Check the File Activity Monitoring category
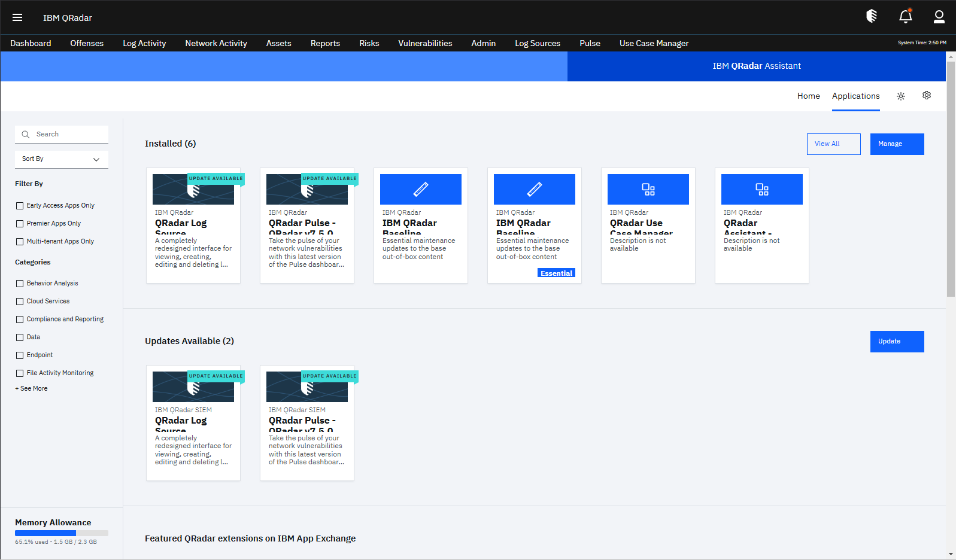This screenshot has width=956, height=560. click(x=20, y=373)
